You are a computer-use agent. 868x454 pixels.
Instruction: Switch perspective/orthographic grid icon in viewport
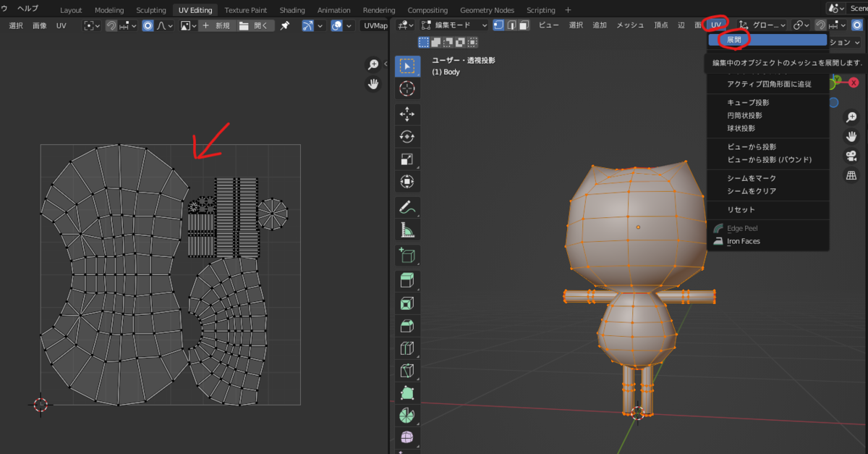pos(851,175)
